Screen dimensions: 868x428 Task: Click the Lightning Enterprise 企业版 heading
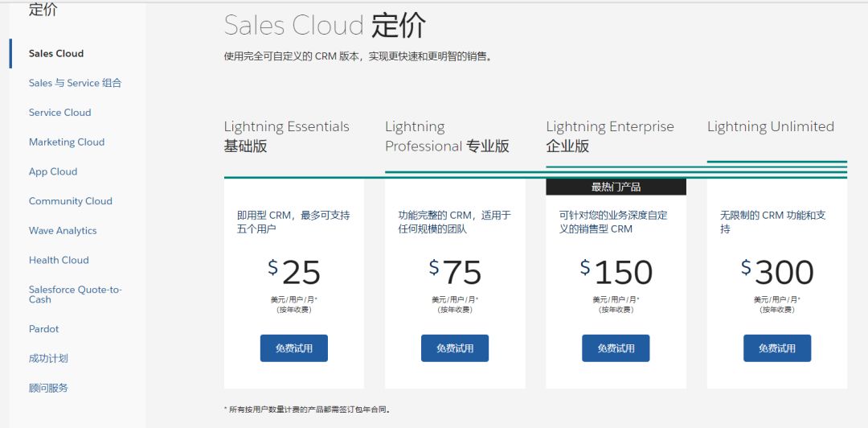[x=609, y=136]
